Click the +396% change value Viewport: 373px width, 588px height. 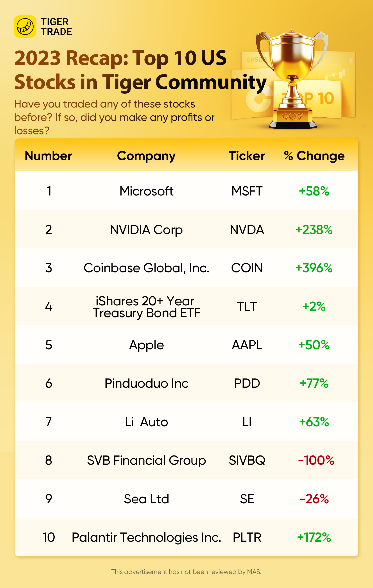point(314,268)
